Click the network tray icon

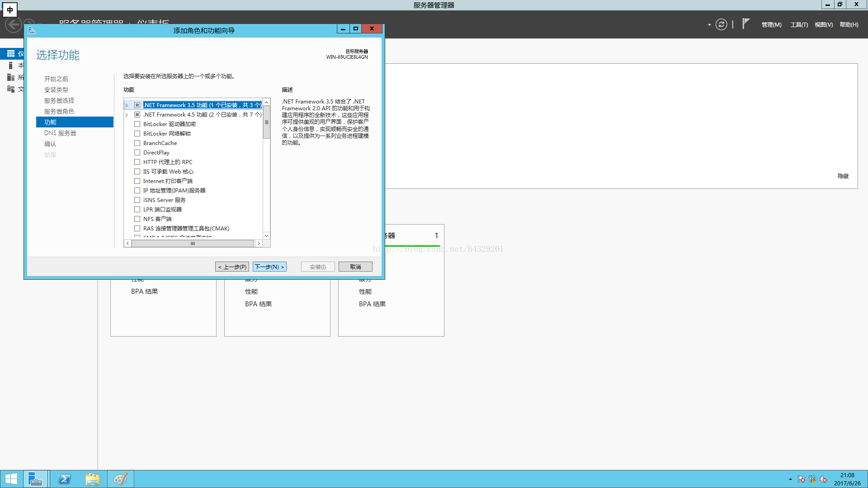tap(812, 479)
